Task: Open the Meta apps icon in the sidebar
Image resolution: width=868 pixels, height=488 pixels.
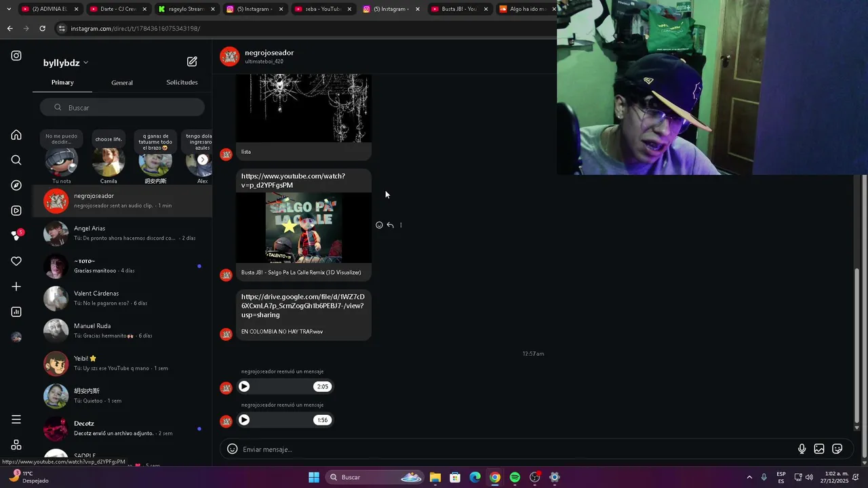Action: point(16,445)
